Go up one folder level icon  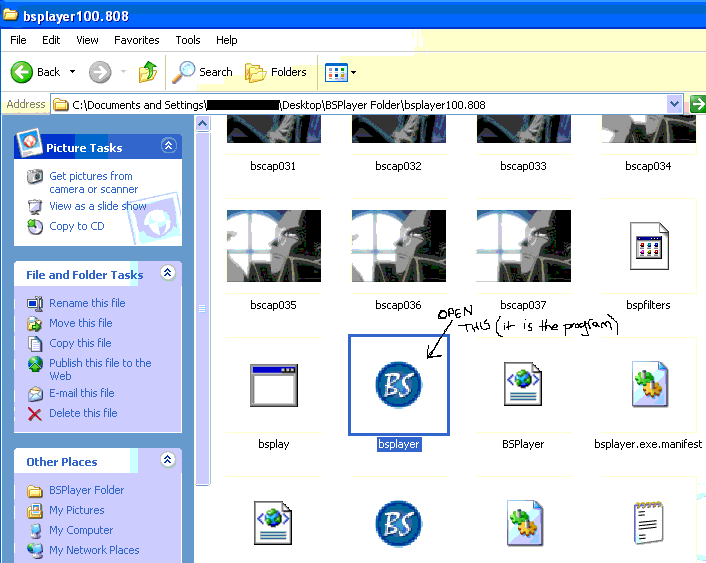coord(148,72)
